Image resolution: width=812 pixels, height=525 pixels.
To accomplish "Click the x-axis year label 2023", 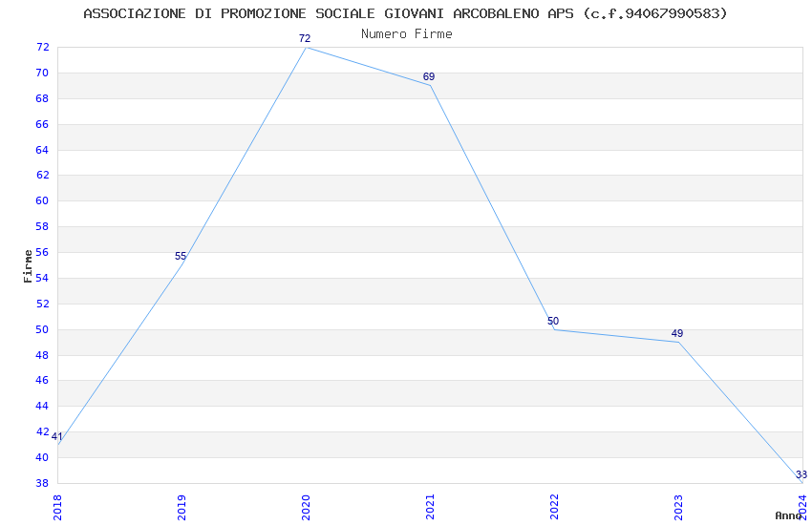I will tap(679, 508).
